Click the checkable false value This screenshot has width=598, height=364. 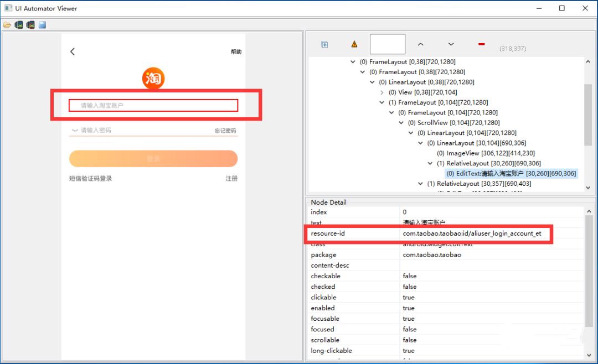410,276
